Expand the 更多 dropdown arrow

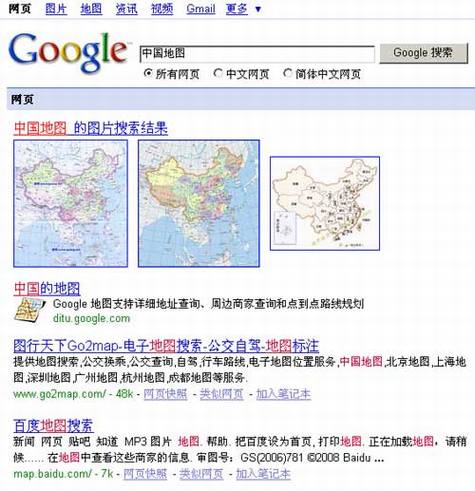[x=258, y=9]
